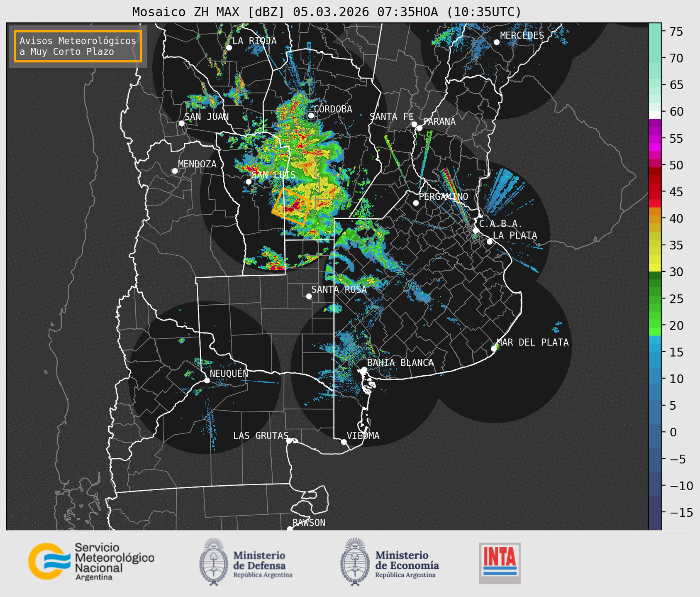Image resolution: width=700 pixels, height=597 pixels.
Task: Click the Mendoza city marker dot
Action: click(x=175, y=171)
